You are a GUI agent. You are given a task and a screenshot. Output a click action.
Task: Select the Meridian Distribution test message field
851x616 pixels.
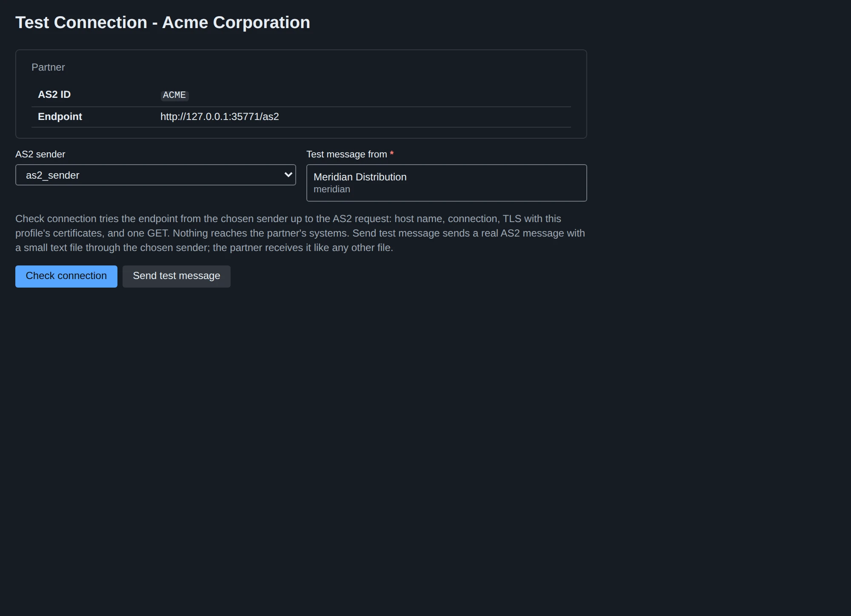pyautogui.click(x=446, y=183)
